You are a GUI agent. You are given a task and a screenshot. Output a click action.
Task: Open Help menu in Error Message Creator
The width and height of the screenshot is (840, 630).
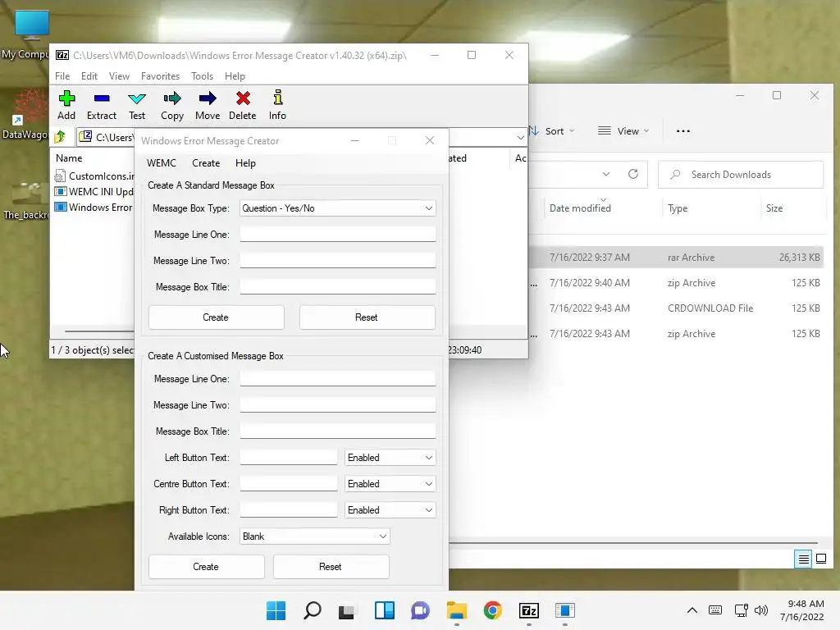[245, 163]
